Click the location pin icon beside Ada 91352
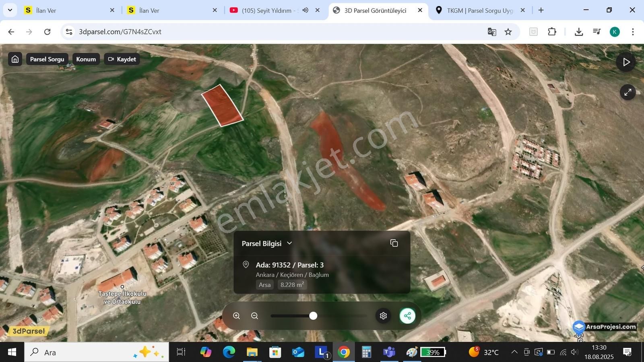Screen dimensions: 644x362 [x=246, y=265]
